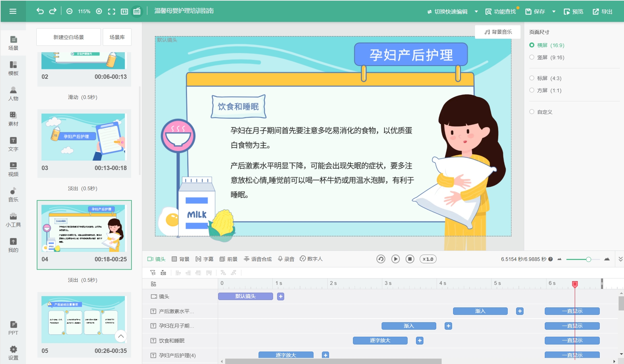The width and height of the screenshot is (624, 364).
Task: Select 标屏 (4:3) page size
Action: 545,78
